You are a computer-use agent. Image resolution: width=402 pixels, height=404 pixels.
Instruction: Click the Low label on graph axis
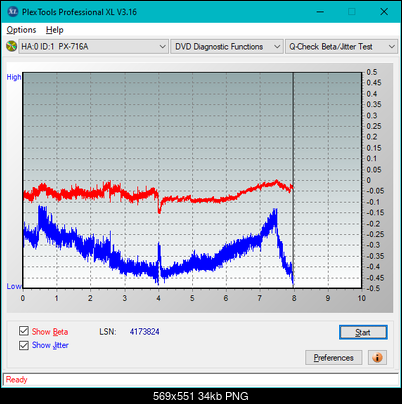point(14,286)
